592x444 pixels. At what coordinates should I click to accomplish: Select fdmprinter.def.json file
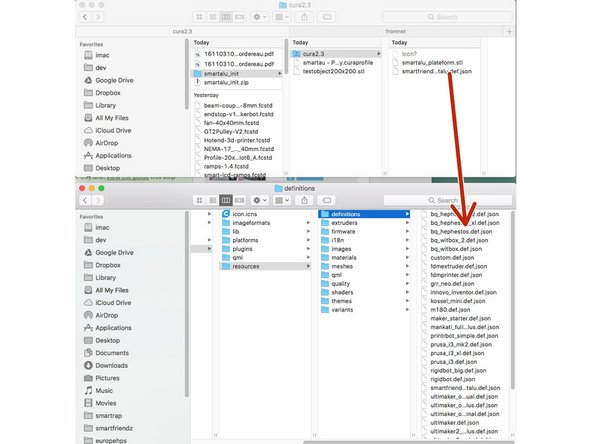(456, 275)
